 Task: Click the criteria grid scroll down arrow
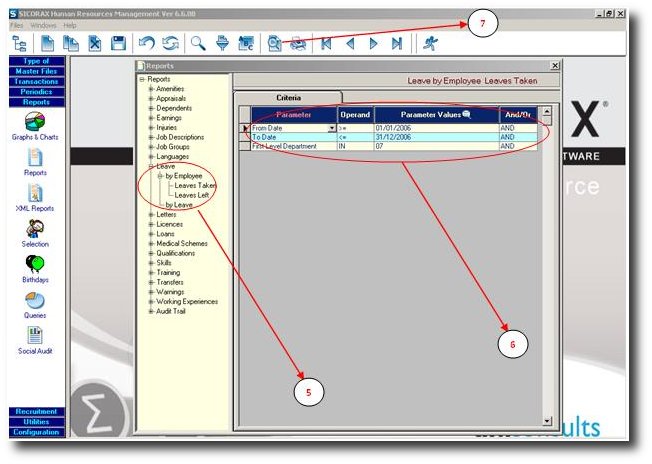(x=547, y=421)
